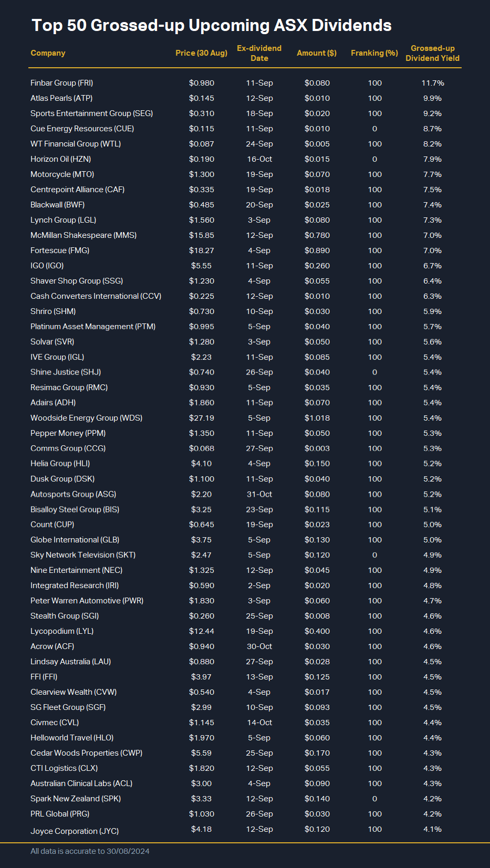This screenshot has width=490, height=868.
Task: Select Spark New Zealand (SPK)
Action: 76,799
